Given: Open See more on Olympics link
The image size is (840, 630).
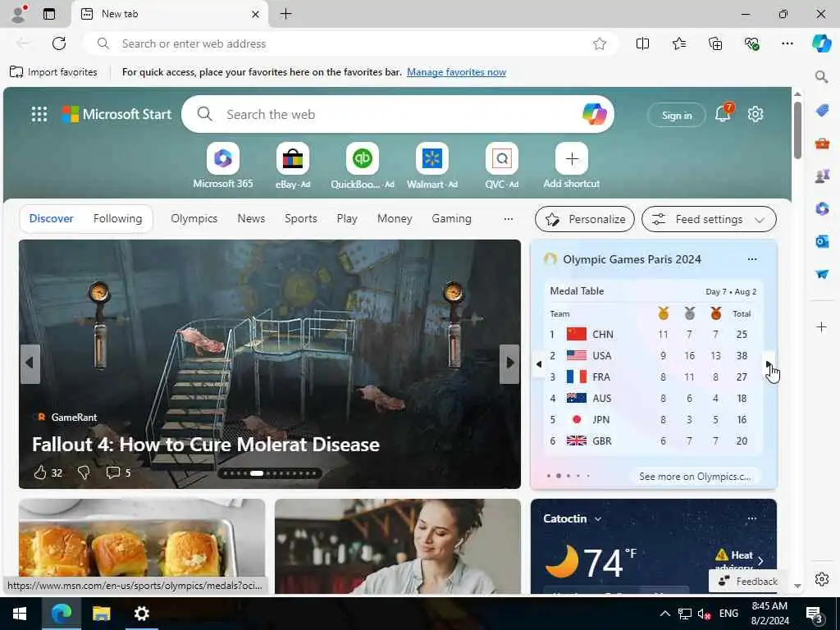Looking at the screenshot, I should click(x=695, y=477).
